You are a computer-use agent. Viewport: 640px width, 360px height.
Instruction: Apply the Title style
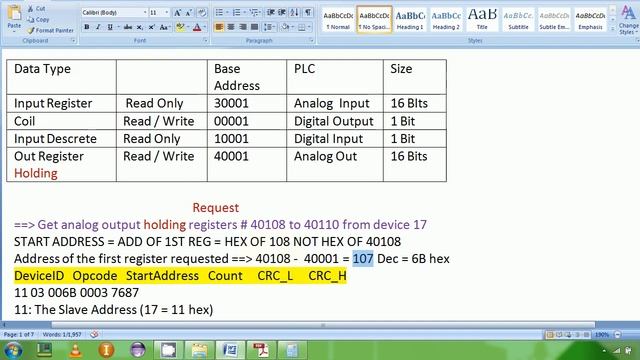482,20
